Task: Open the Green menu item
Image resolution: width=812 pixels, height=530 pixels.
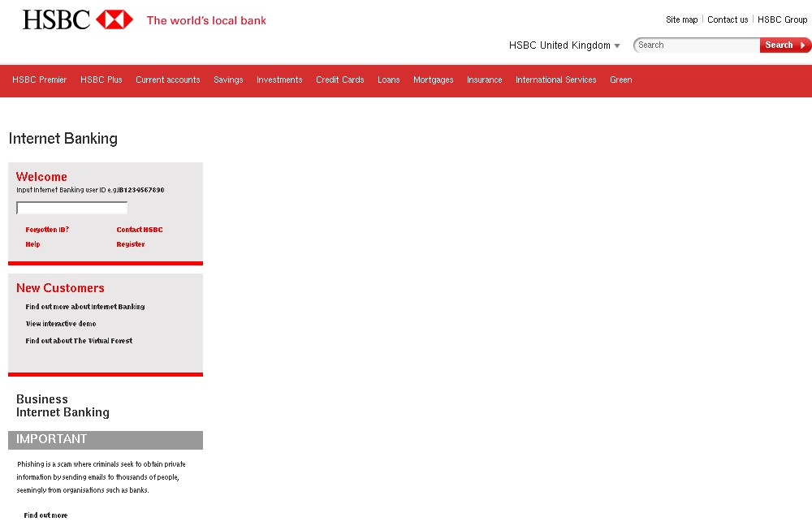Action: [621, 80]
